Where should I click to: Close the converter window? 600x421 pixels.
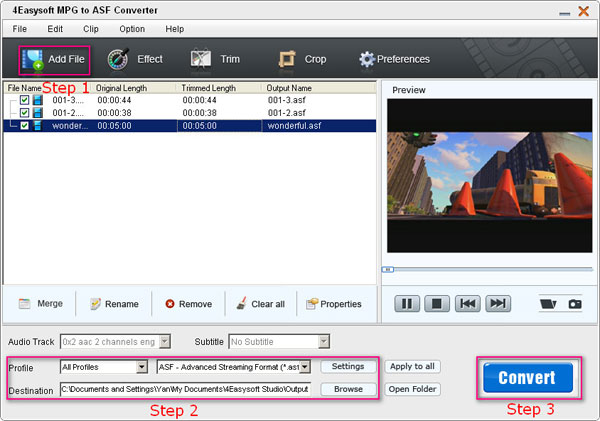584,11
